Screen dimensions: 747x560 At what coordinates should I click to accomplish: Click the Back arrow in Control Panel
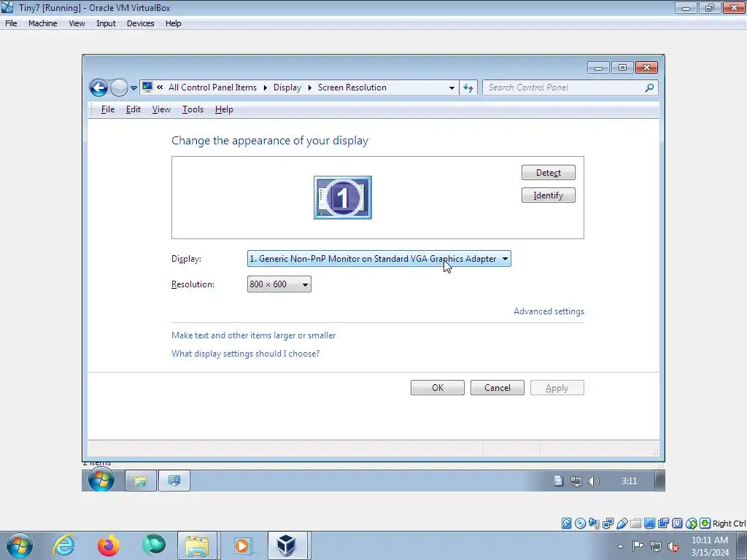point(98,87)
